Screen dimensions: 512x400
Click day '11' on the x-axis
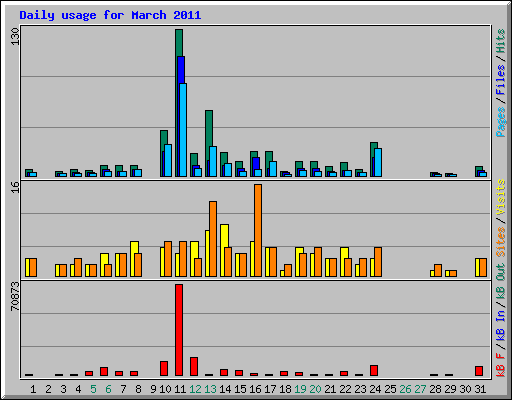(180, 389)
